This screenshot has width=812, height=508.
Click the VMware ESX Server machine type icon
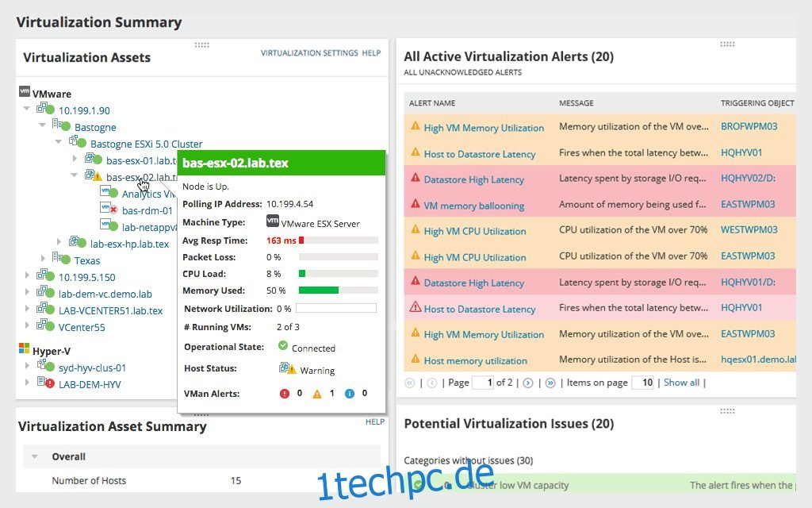coord(273,221)
